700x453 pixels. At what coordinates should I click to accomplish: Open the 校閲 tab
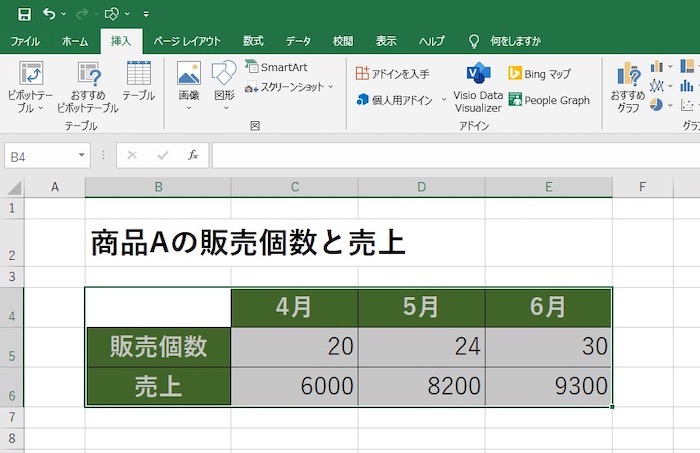pos(343,41)
